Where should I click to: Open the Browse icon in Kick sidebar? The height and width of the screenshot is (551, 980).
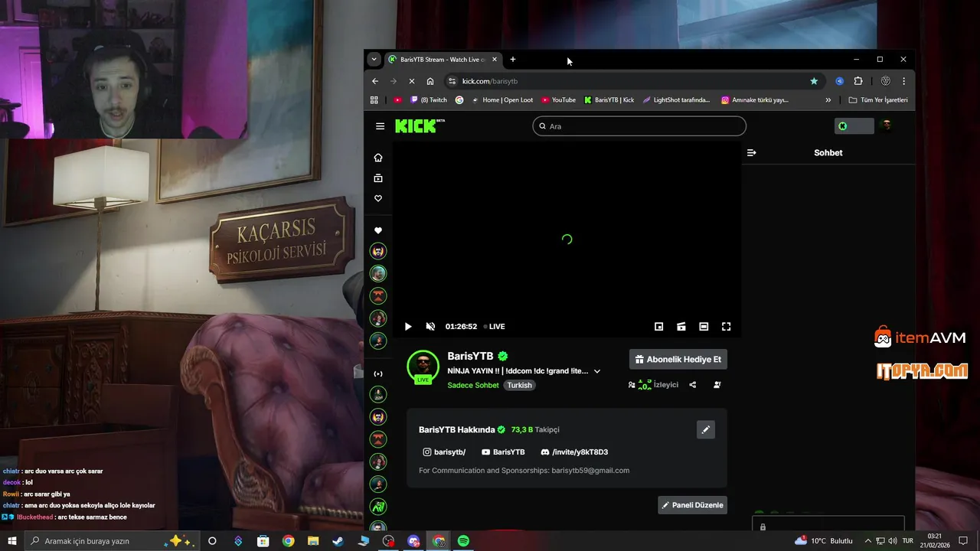pyautogui.click(x=378, y=178)
